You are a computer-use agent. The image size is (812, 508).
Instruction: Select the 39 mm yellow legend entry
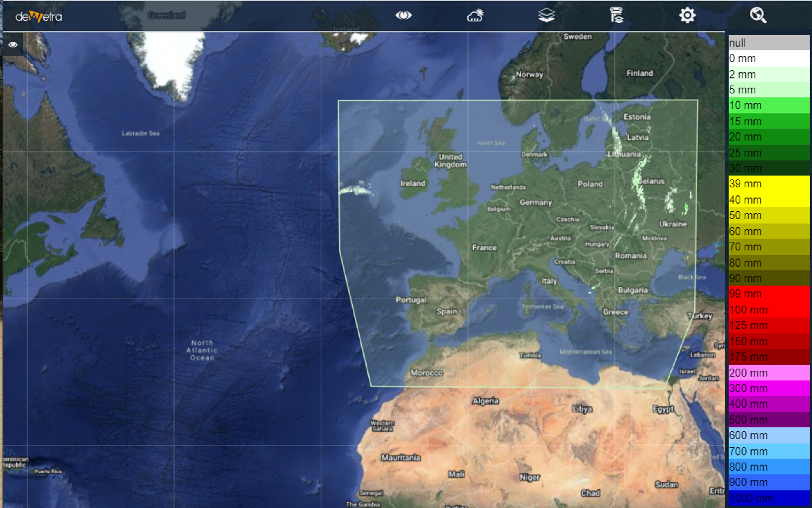[x=769, y=184]
